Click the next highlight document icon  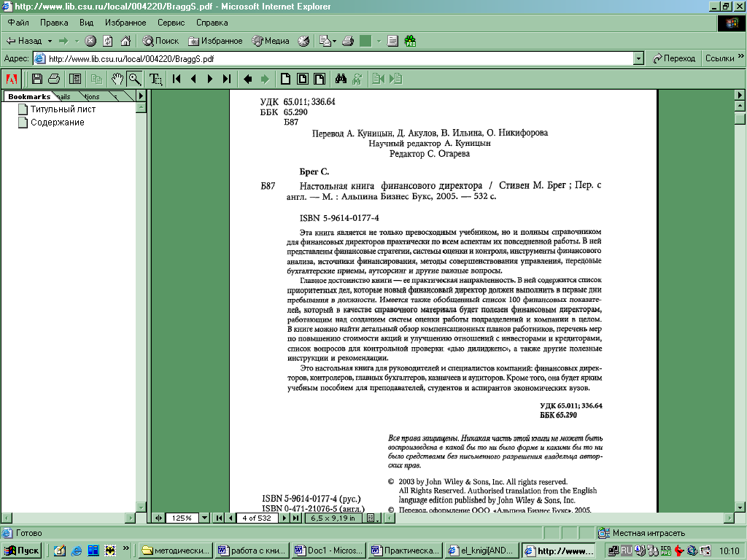(x=395, y=79)
